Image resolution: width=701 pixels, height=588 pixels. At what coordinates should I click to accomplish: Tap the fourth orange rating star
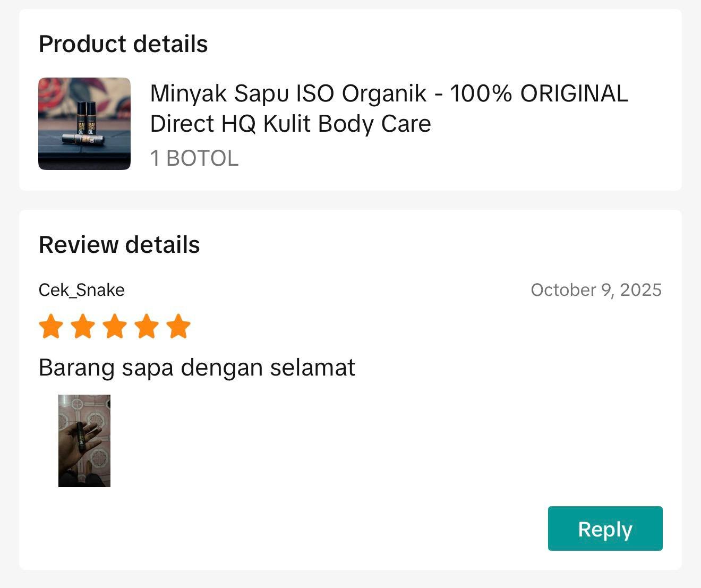(x=147, y=326)
